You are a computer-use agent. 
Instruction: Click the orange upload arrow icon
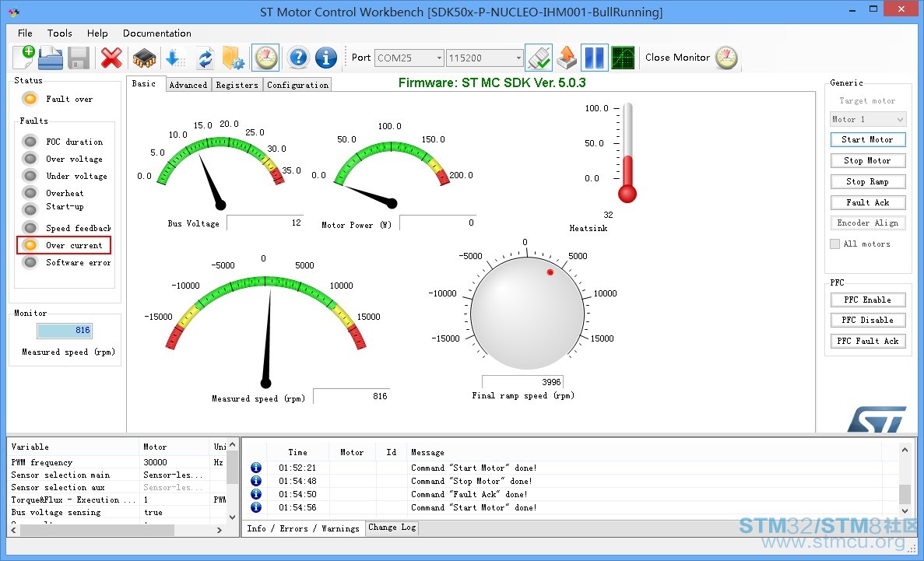point(566,58)
